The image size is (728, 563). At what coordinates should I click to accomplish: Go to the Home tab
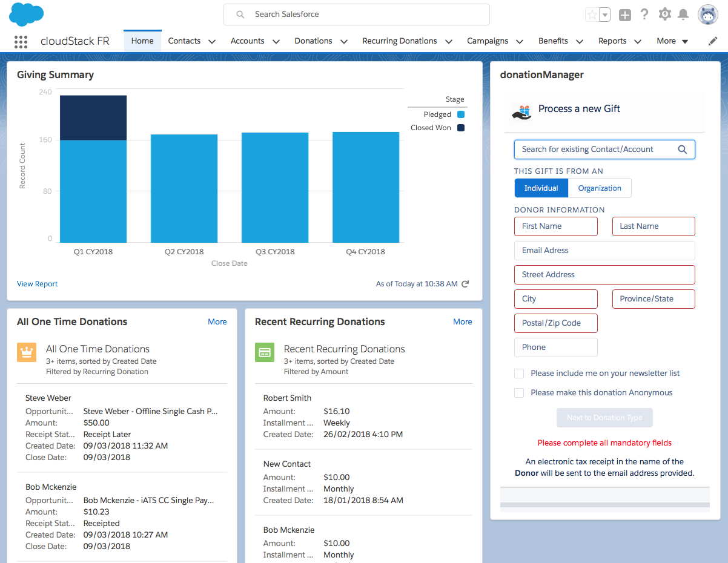(142, 41)
